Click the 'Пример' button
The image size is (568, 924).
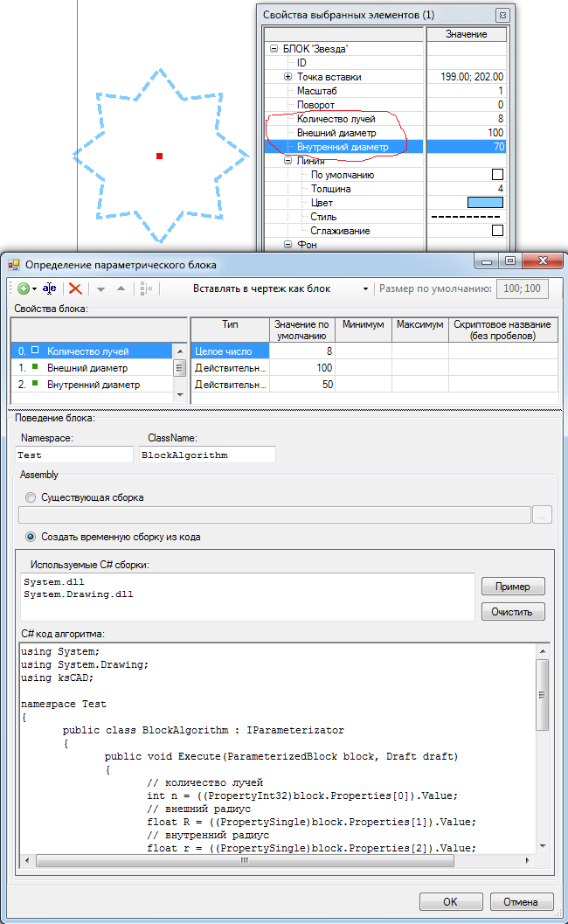coord(512,587)
